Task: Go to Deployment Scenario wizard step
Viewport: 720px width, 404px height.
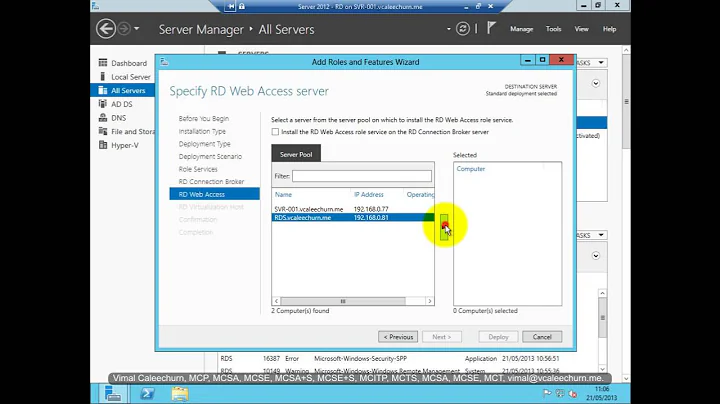Action: click(x=210, y=157)
